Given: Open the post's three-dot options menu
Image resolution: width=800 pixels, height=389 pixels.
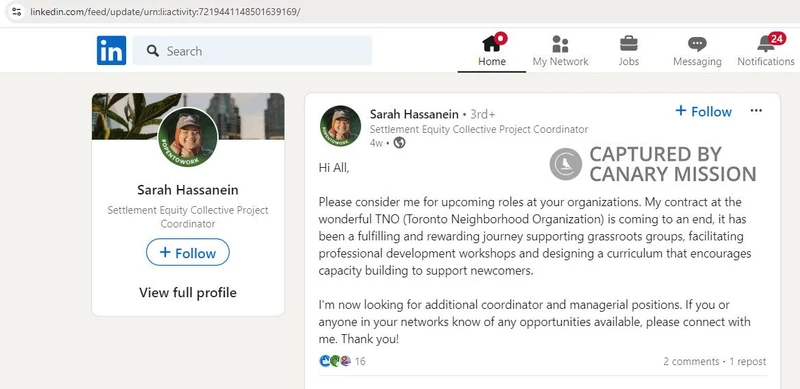Looking at the screenshot, I should tap(756, 111).
